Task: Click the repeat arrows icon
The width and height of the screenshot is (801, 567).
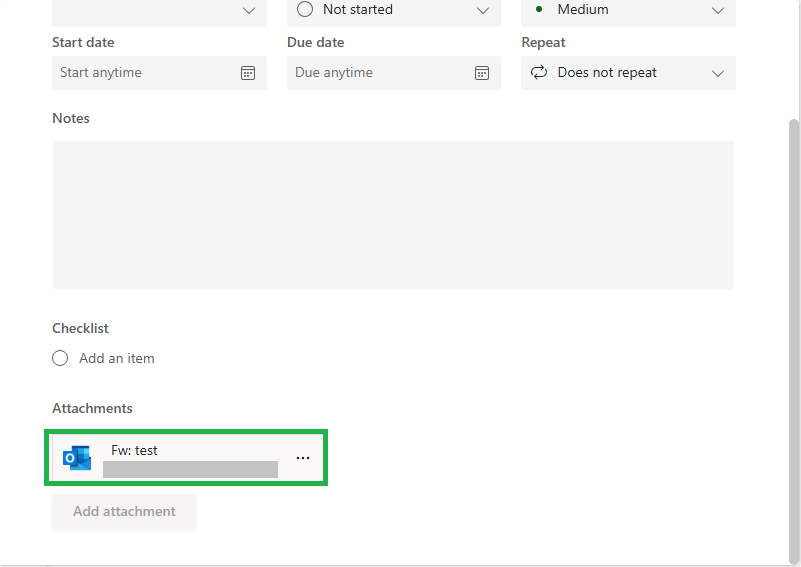Action: pos(539,73)
